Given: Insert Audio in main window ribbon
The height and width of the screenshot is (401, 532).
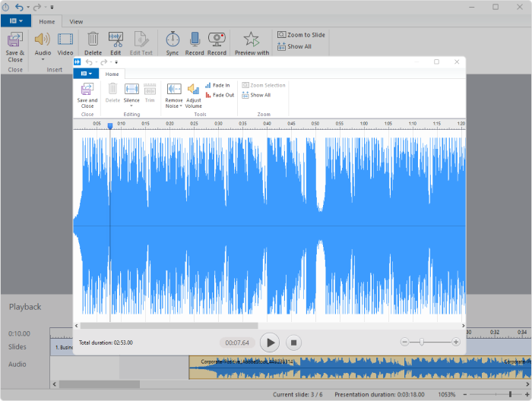Looking at the screenshot, I should coord(43,44).
